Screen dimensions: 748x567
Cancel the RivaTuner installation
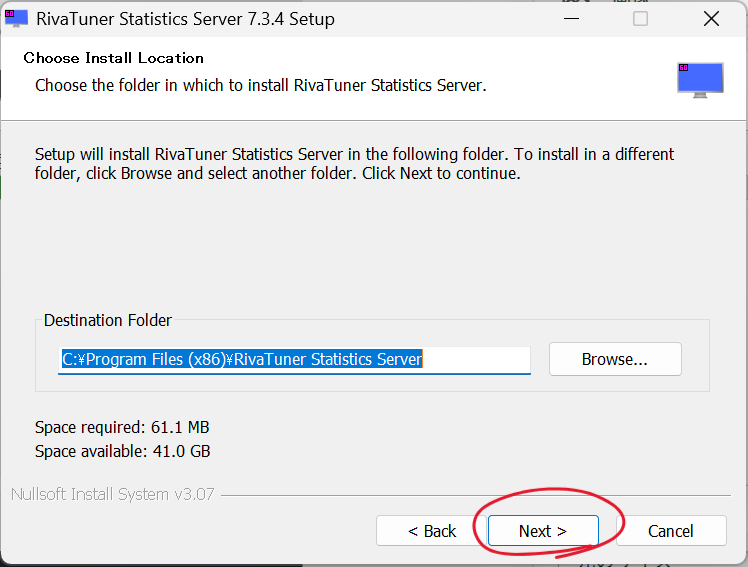point(670,531)
